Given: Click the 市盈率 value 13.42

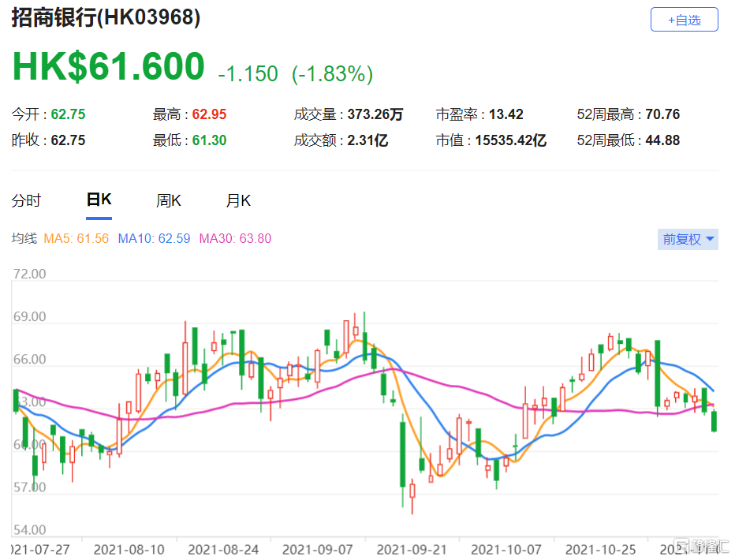Looking at the screenshot, I should coord(506,114).
